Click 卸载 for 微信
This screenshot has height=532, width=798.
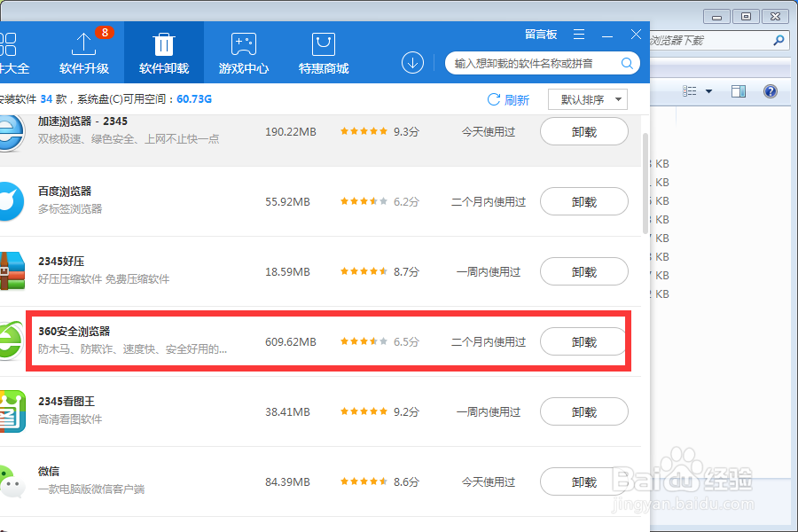pyautogui.click(x=583, y=481)
